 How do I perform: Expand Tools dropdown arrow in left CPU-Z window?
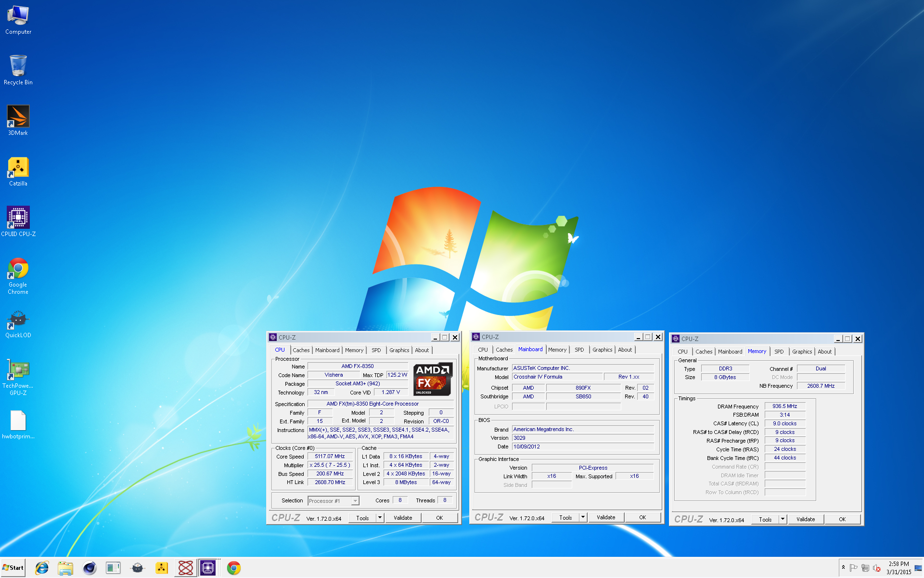click(380, 518)
